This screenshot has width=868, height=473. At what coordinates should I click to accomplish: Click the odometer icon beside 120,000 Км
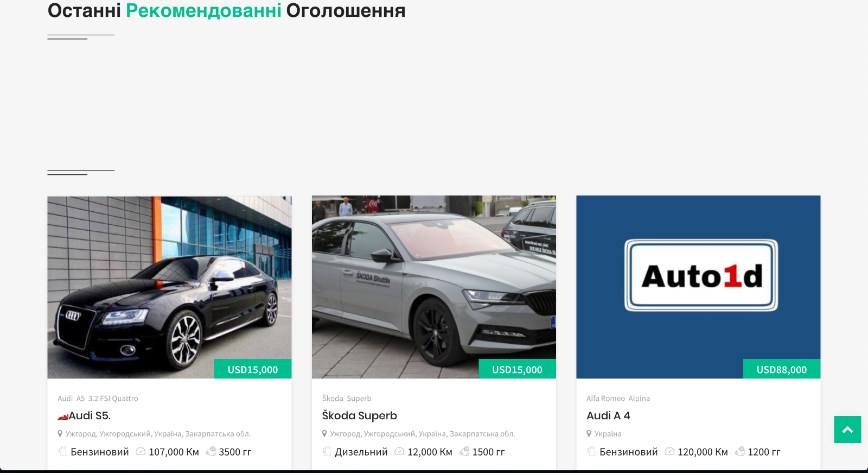[669, 451]
